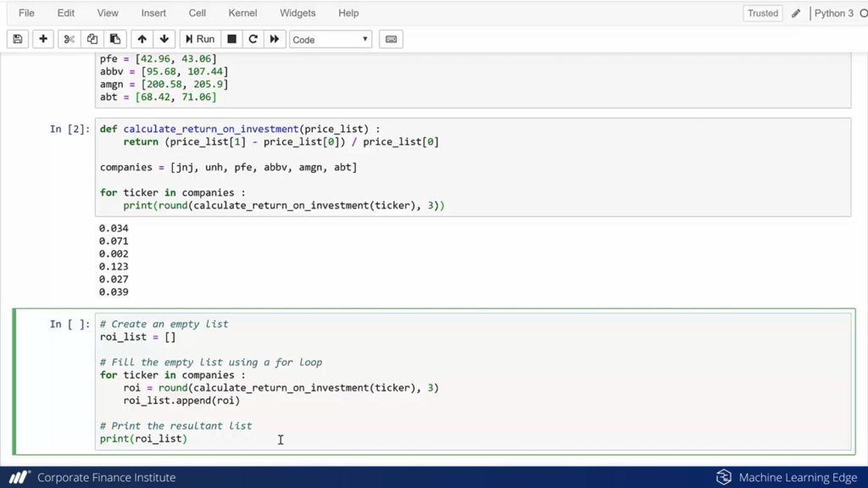Click the pencil edit icon beside Trusted

click(796, 14)
